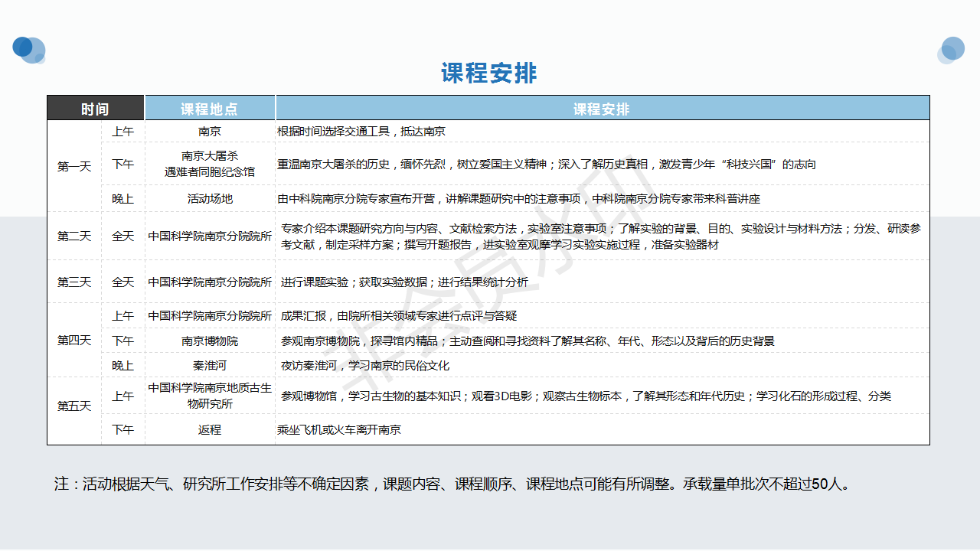Click the 夜访秦淮河，学习南京的民俗文化 text

tap(365, 366)
